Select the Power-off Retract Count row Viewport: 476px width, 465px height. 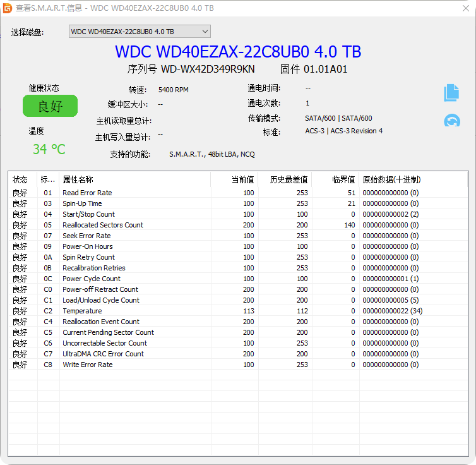point(238,289)
